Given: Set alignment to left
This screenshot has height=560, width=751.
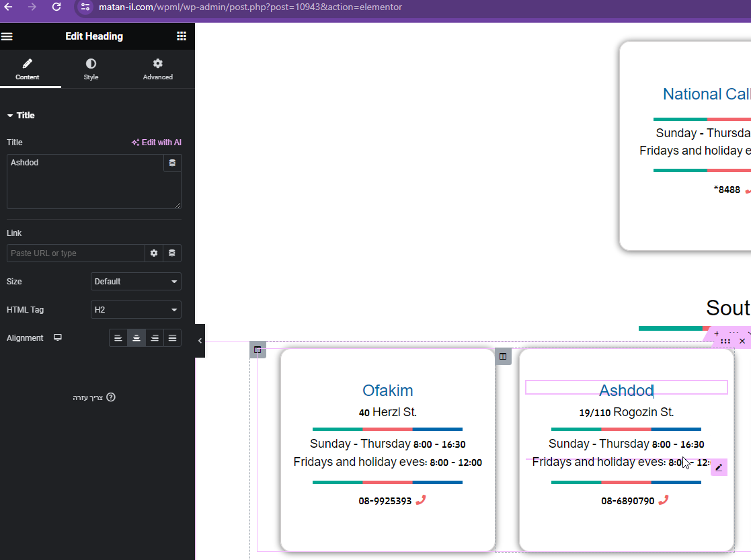Looking at the screenshot, I should [118, 338].
